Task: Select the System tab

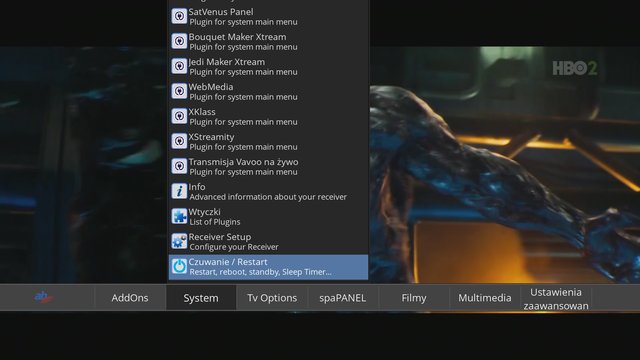Action: [x=201, y=298]
